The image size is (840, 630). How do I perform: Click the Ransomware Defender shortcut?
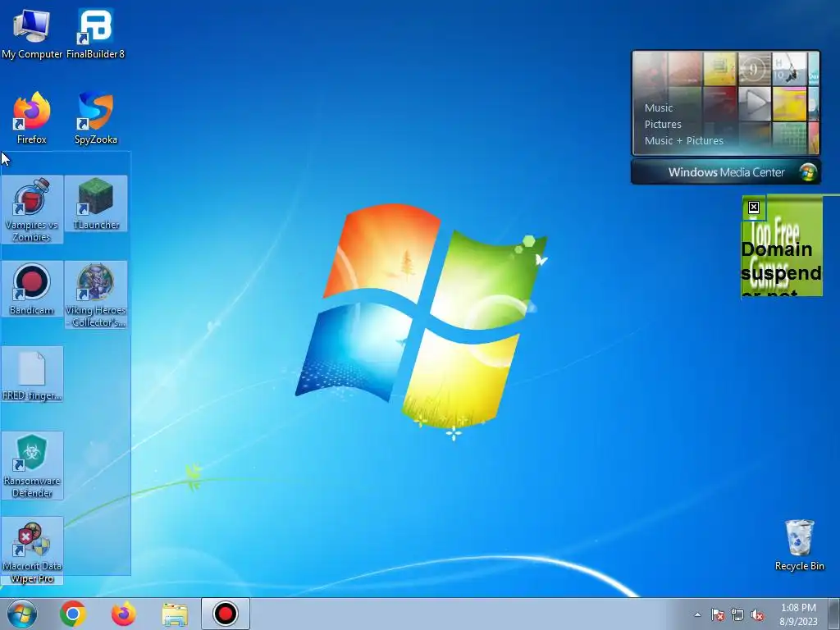click(32, 466)
